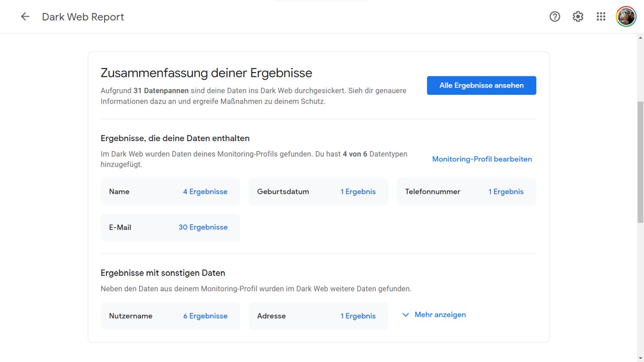Select the Telefonnummer result card

coord(434,192)
